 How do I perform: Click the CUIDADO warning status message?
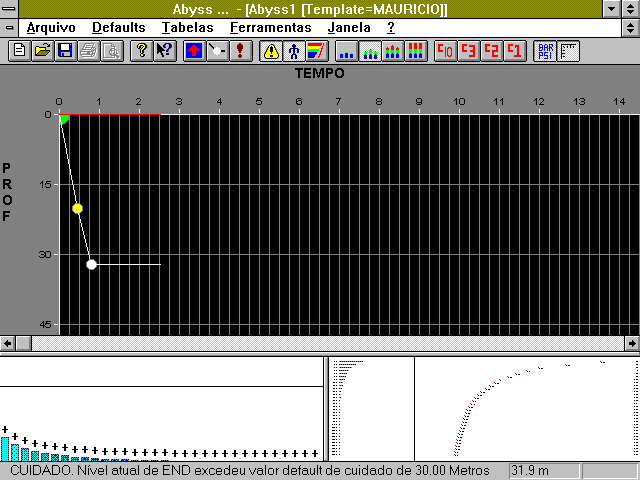click(x=249, y=471)
